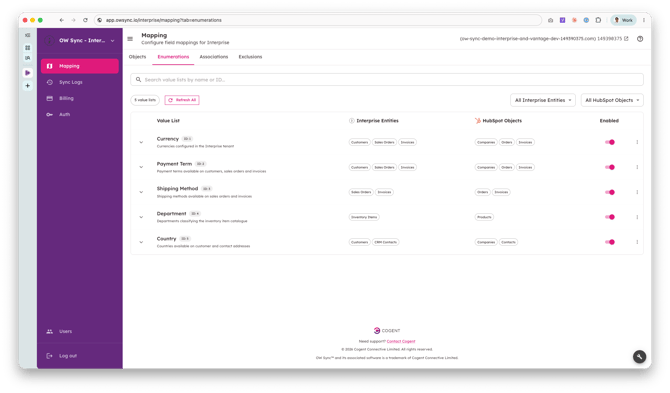Click the Inventory Items chip in Department row
The height and width of the screenshot is (393, 670).
tap(364, 217)
